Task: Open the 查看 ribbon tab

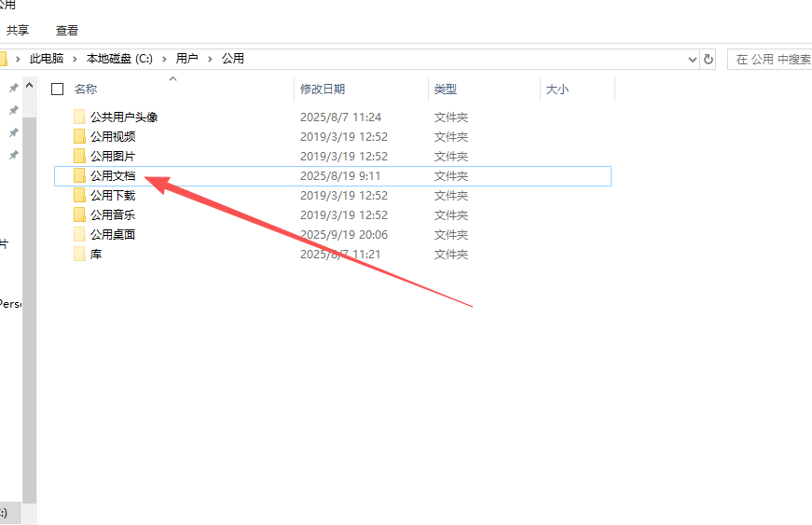Action: pos(67,31)
